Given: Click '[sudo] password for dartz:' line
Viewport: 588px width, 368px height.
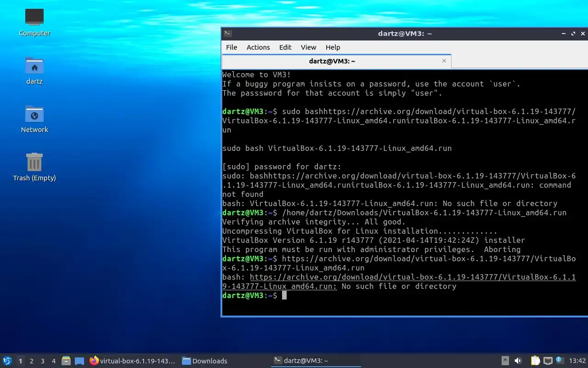Looking at the screenshot, I should 282,167.
